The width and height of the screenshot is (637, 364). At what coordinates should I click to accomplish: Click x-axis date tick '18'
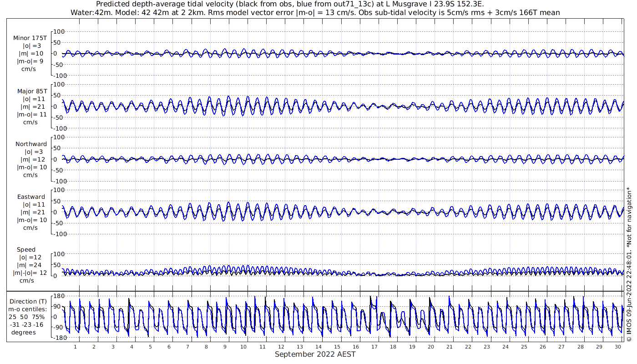[x=393, y=347]
